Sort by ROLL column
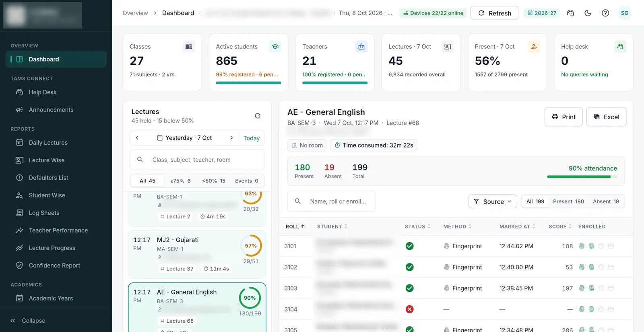The height and width of the screenshot is (332, 644). (x=295, y=226)
